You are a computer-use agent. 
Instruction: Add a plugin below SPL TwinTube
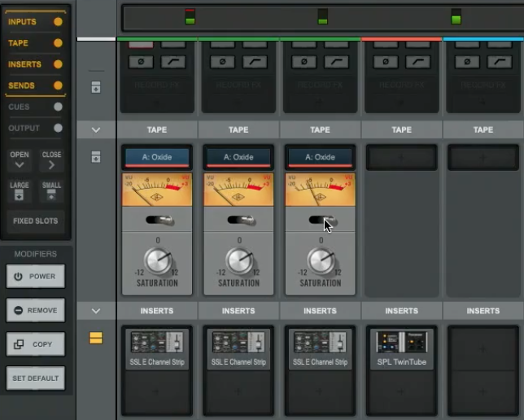(402, 392)
